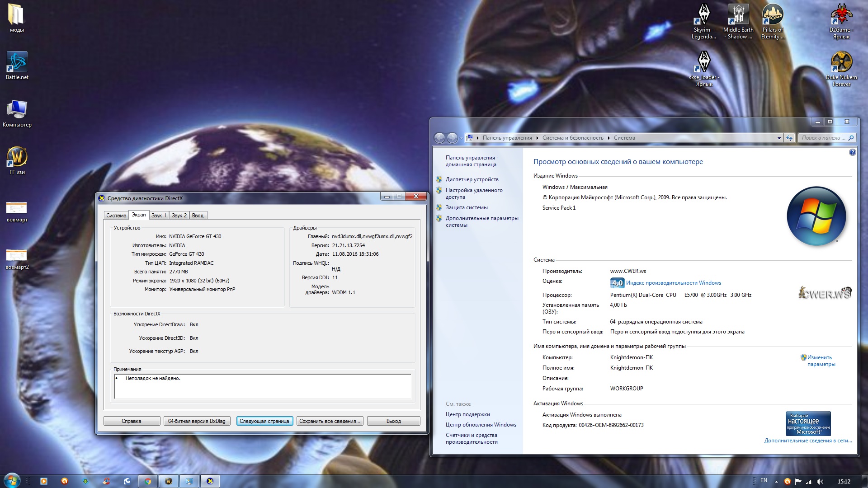
Task: Switch to Система tab in DirectX tool
Action: tap(116, 216)
